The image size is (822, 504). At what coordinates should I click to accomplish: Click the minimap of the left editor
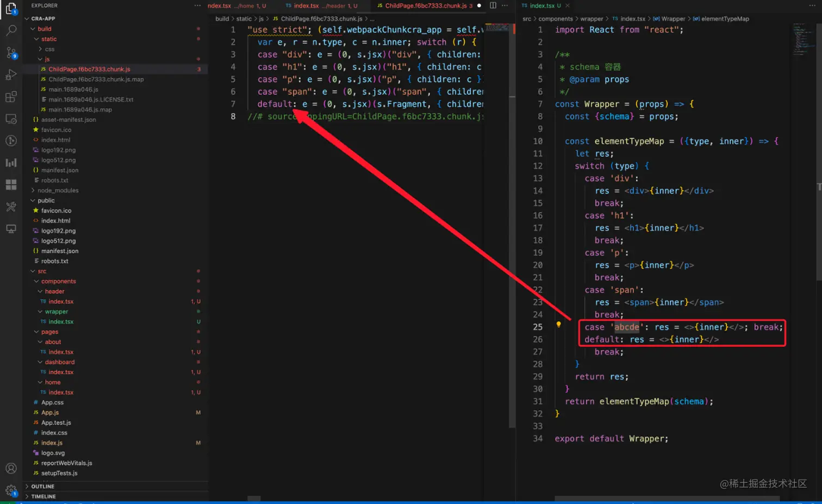pyautogui.click(x=497, y=27)
